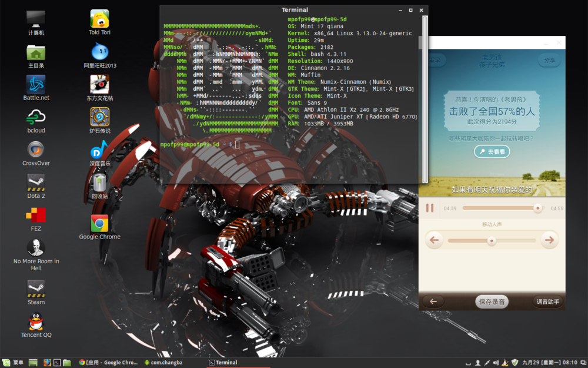Select the Dota 2 desktop icon
The height and width of the screenshot is (368, 588).
pyautogui.click(x=36, y=186)
